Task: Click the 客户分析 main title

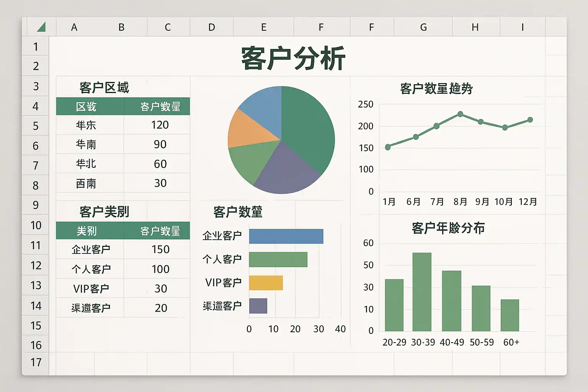Action: 293,59
